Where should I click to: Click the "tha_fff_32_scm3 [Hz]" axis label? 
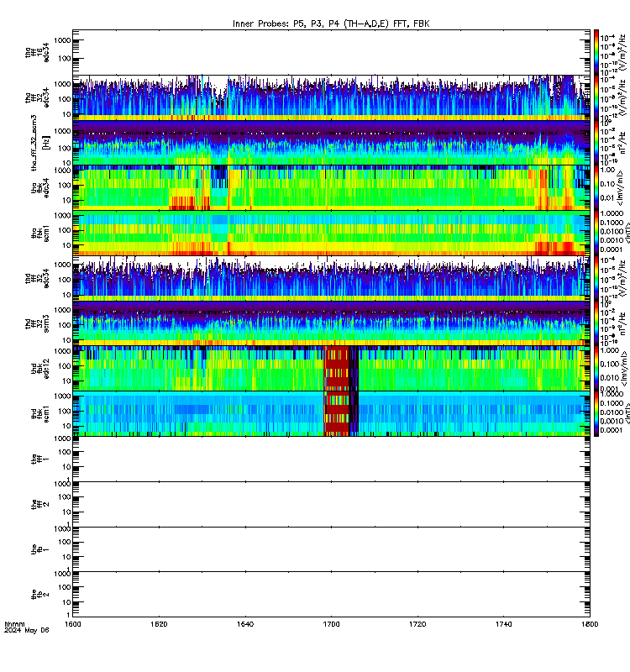40,143
